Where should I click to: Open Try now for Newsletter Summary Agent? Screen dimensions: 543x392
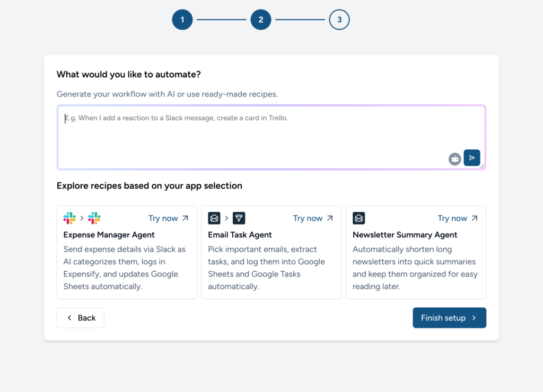click(x=458, y=218)
